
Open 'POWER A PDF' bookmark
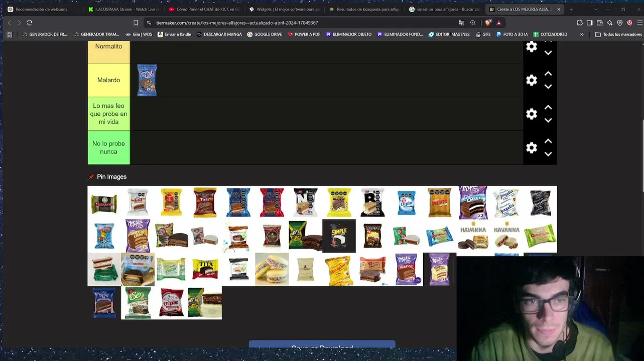(x=303, y=35)
